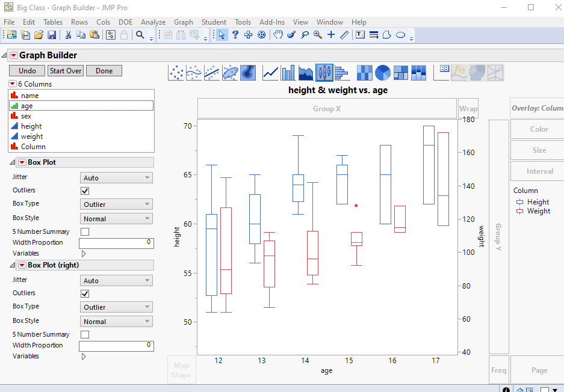
Task: Click the Done button
Action: point(104,71)
